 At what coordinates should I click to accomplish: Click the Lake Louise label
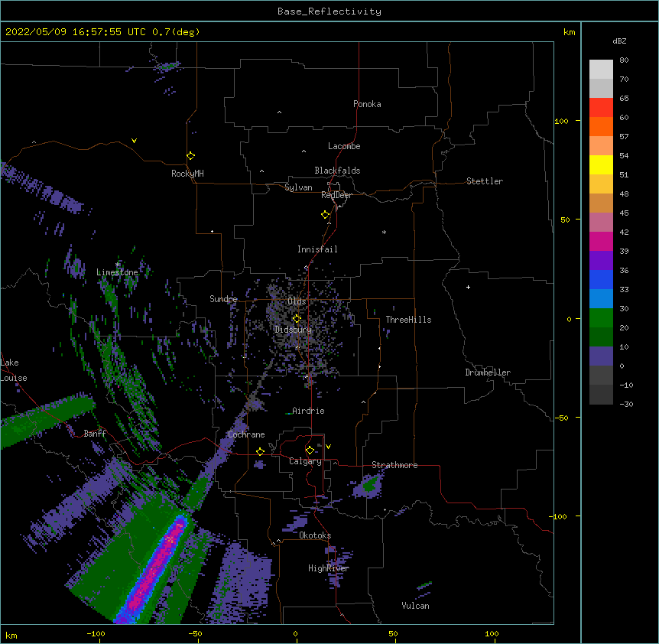click(14, 370)
